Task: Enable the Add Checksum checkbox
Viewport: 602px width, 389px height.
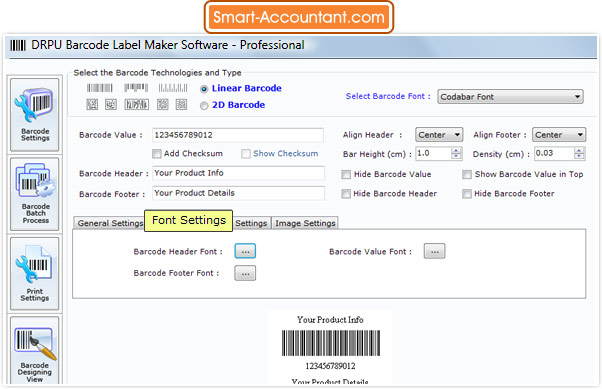Action: pos(157,154)
